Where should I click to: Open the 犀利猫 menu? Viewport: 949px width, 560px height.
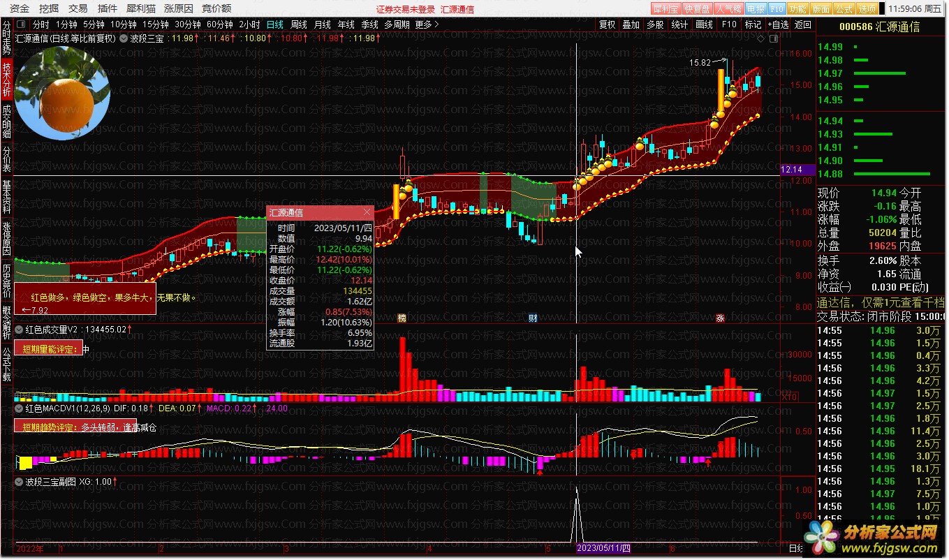(x=141, y=9)
